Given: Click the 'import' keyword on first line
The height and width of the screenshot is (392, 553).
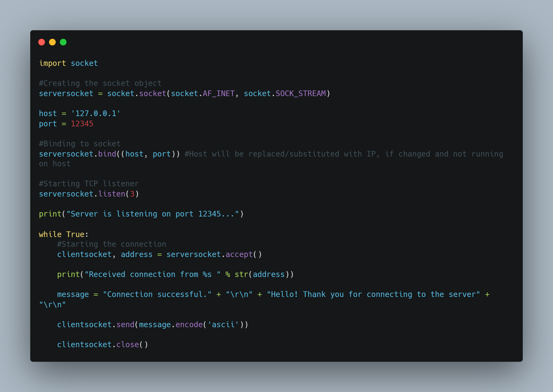Looking at the screenshot, I should [x=52, y=63].
